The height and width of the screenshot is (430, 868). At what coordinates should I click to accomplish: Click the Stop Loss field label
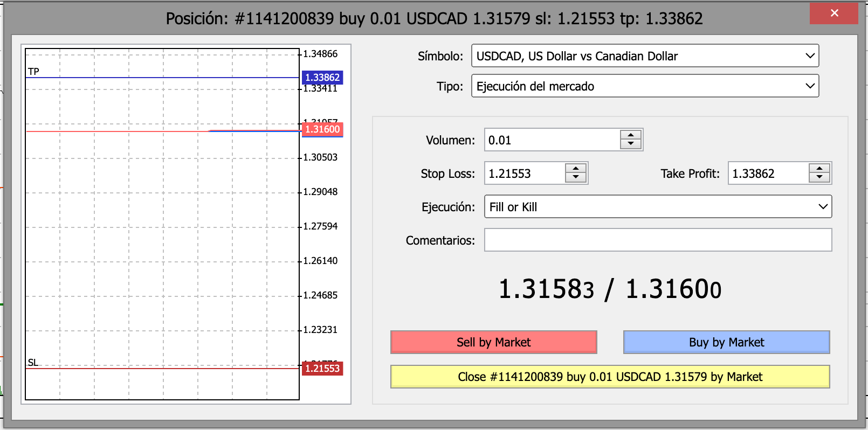point(448,174)
